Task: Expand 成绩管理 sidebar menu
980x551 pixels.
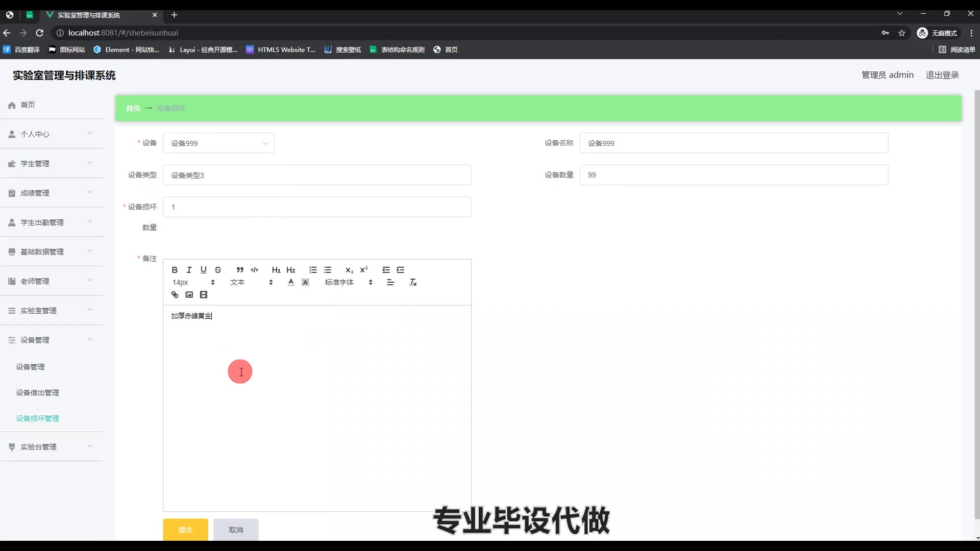Action: point(52,193)
